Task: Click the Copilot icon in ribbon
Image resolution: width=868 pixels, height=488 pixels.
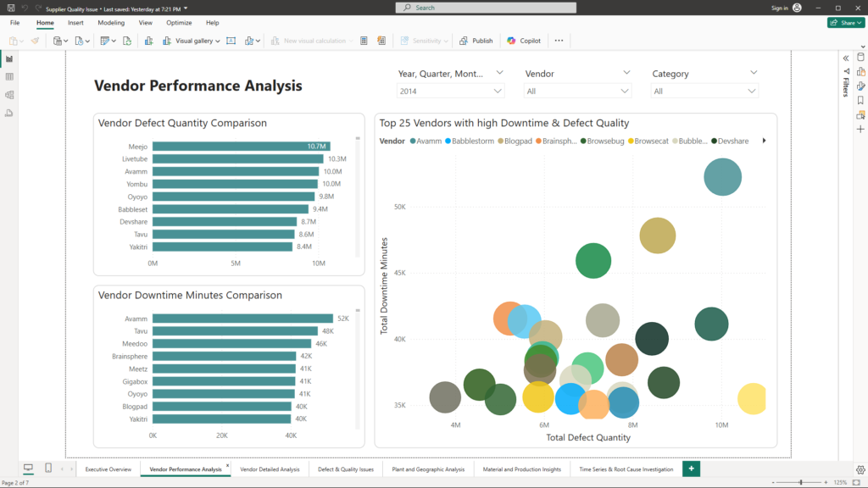Action: pos(524,41)
